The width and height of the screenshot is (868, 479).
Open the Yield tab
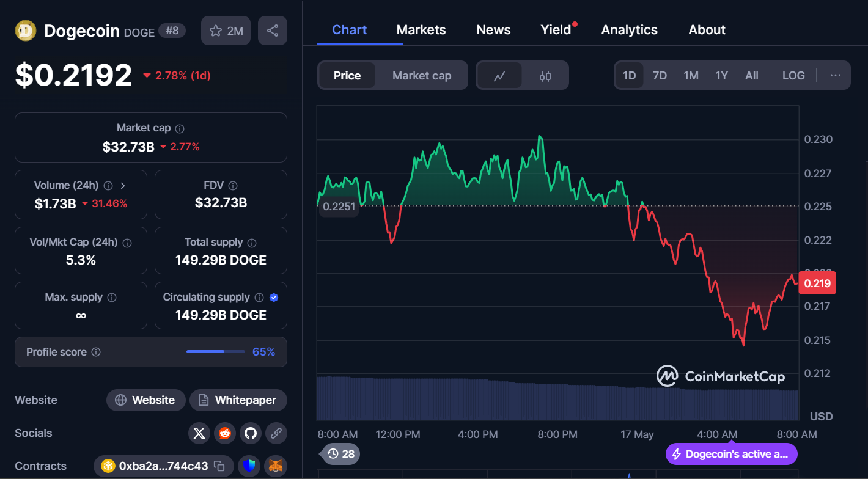point(556,30)
